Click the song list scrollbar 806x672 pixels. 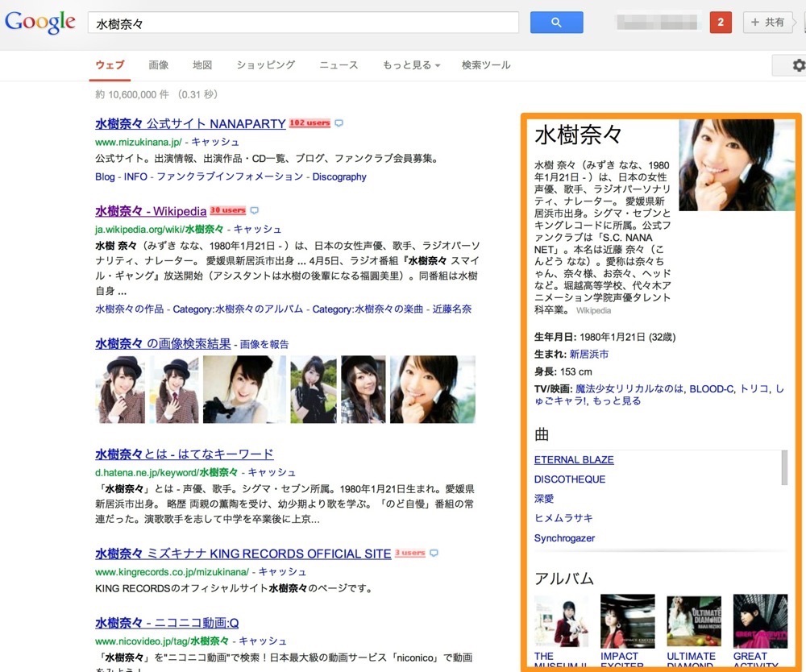click(x=784, y=467)
